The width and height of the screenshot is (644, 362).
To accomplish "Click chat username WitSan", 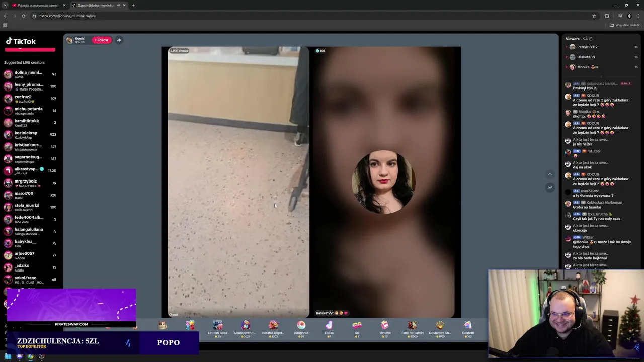I will tap(588, 237).
